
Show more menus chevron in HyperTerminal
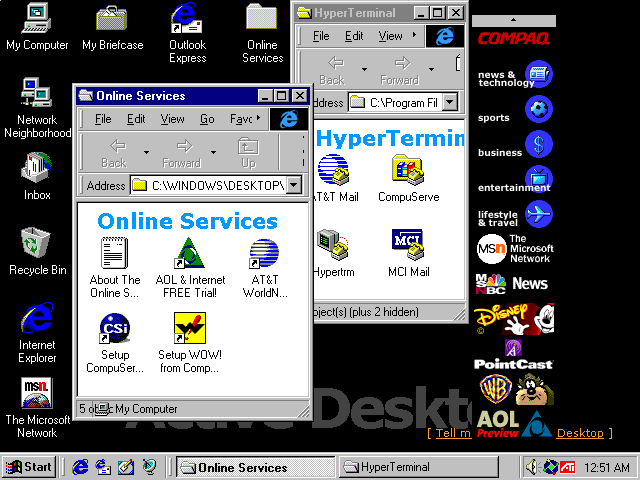(x=414, y=35)
